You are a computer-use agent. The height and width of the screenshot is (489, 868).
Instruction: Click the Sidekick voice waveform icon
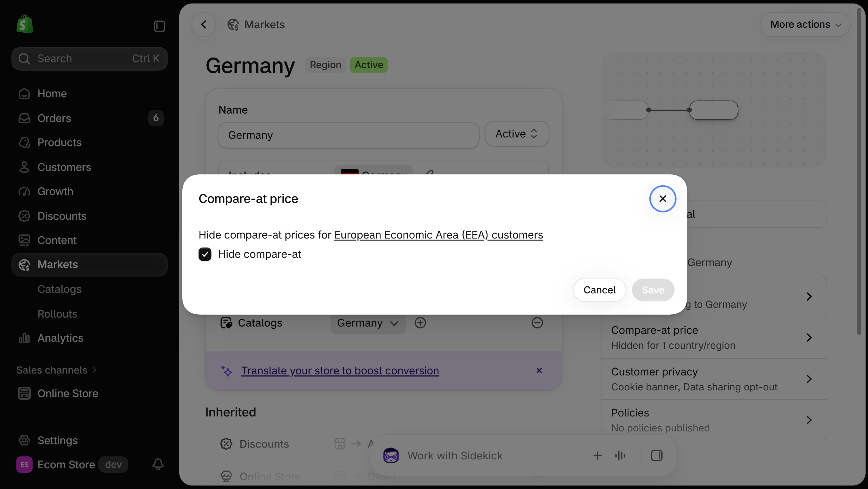coord(620,456)
